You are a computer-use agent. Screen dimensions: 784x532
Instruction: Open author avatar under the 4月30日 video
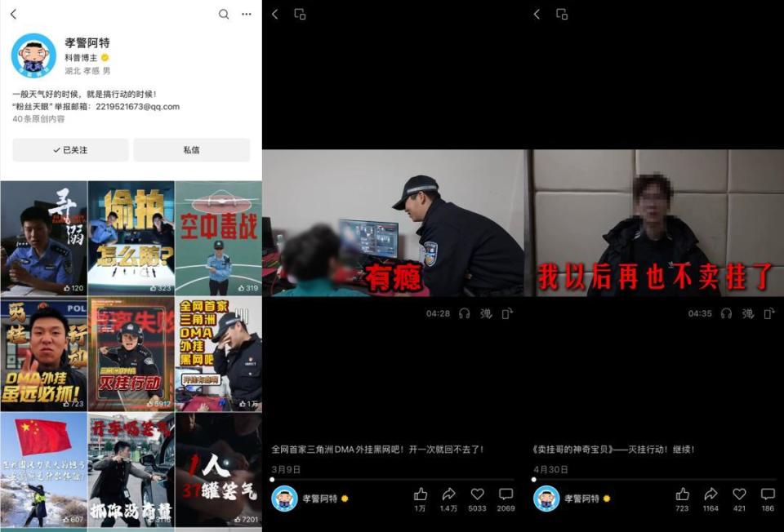click(x=546, y=498)
